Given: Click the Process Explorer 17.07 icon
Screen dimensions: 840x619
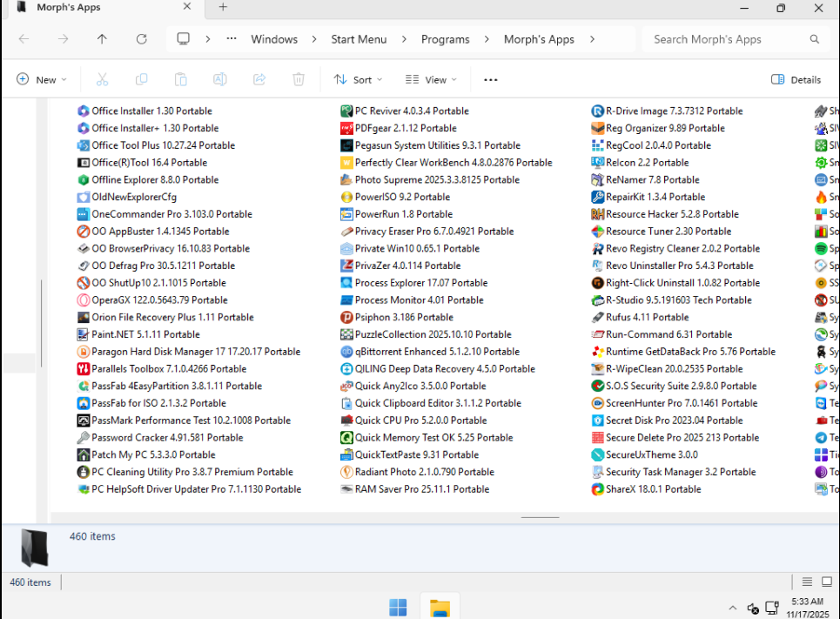Looking at the screenshot, I should click(346, 283).
